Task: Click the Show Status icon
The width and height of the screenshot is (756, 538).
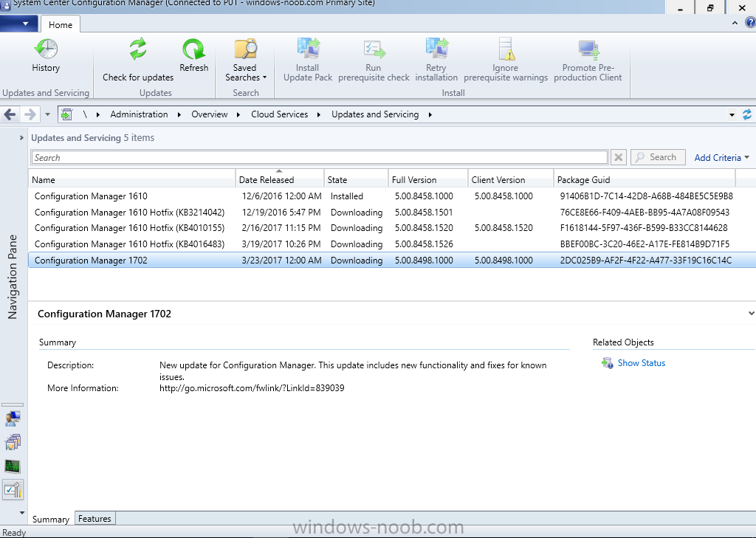Action: coord(607,363)
